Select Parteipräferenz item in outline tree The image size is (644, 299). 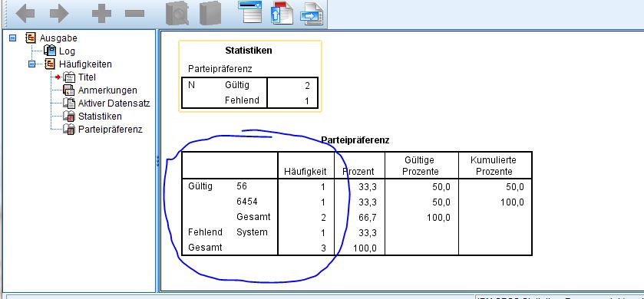(x=110, y=130)
